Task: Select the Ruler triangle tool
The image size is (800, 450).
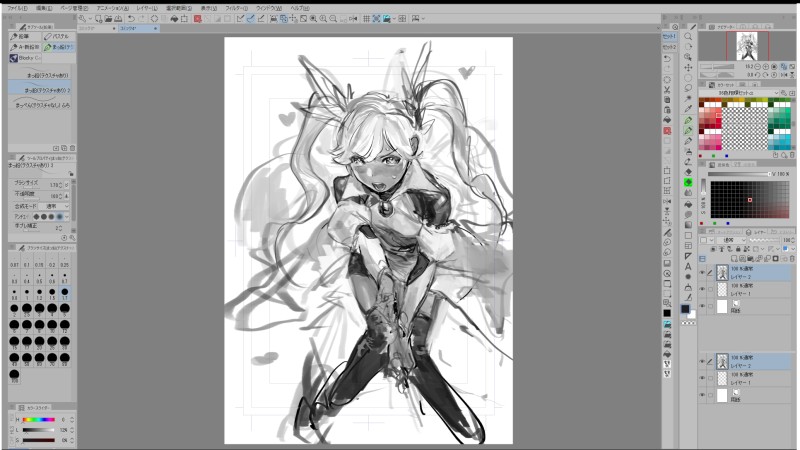Action: click(688, 256)
